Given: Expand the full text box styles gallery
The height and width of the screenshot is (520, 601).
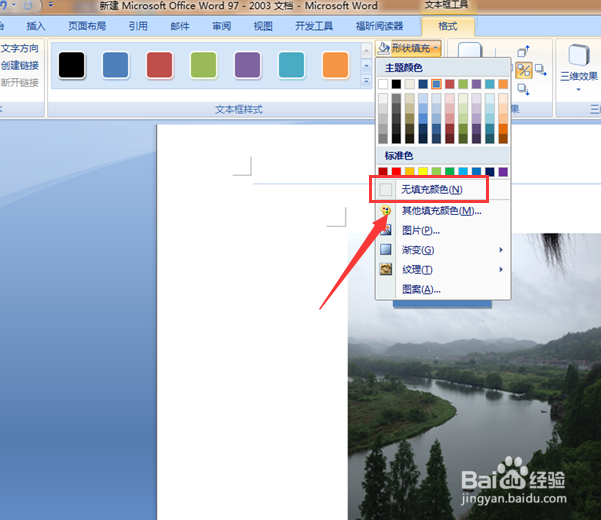Looking at the screenshot, I should click(x=366, y=81).
